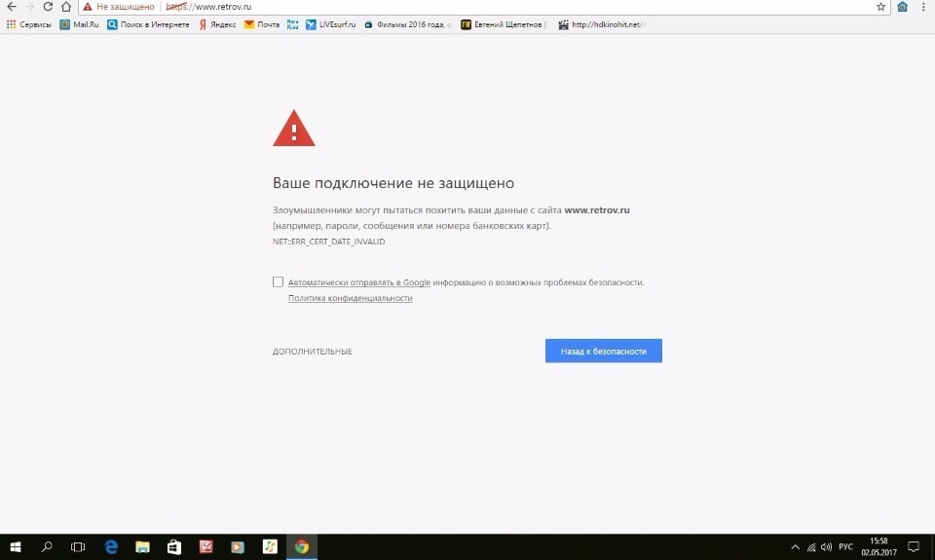The image size is (935, 560).
Task: Tick the 'Автоматически отправлять в Google' checkbox
Action: tap(278, 281)
